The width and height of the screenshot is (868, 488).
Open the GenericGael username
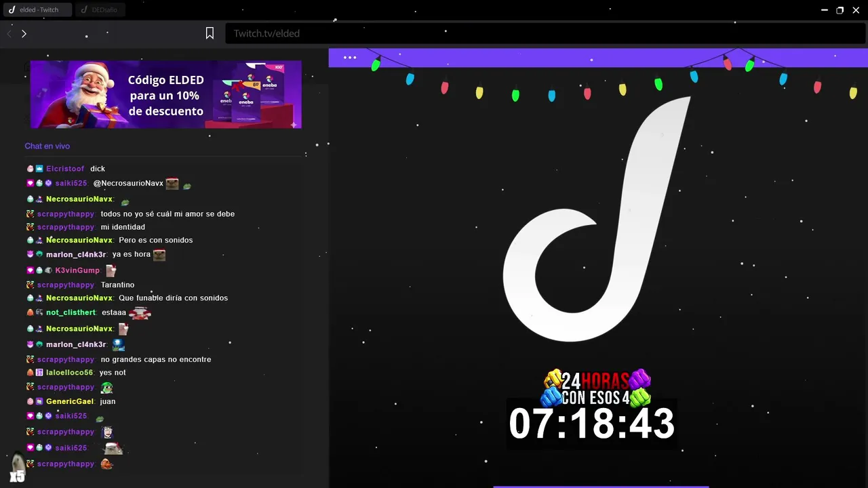pos(70,402)
